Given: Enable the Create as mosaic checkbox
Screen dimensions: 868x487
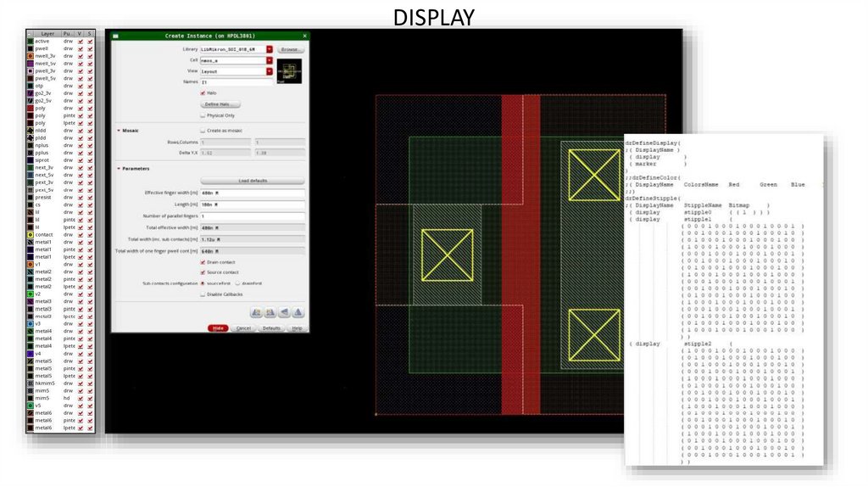Looking at the screenshot, I should (x=203, y=131).
